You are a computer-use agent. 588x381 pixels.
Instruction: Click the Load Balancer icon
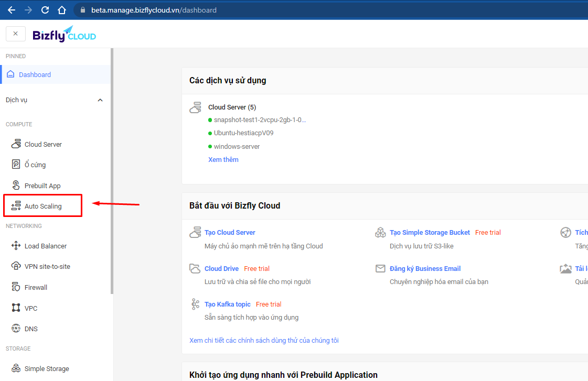tap(16, 246)
